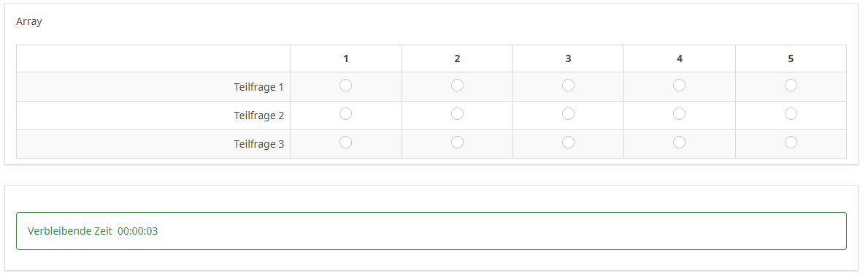Choose rating 1 for Teilfrage 2
868x280 pixels.
(x=345, y=113)
